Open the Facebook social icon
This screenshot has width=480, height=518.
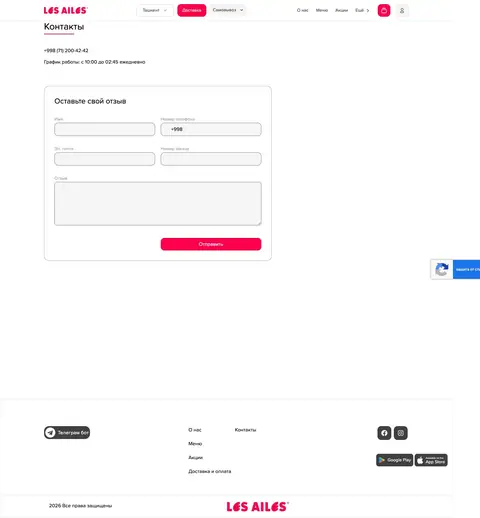[x=384, y=433]
